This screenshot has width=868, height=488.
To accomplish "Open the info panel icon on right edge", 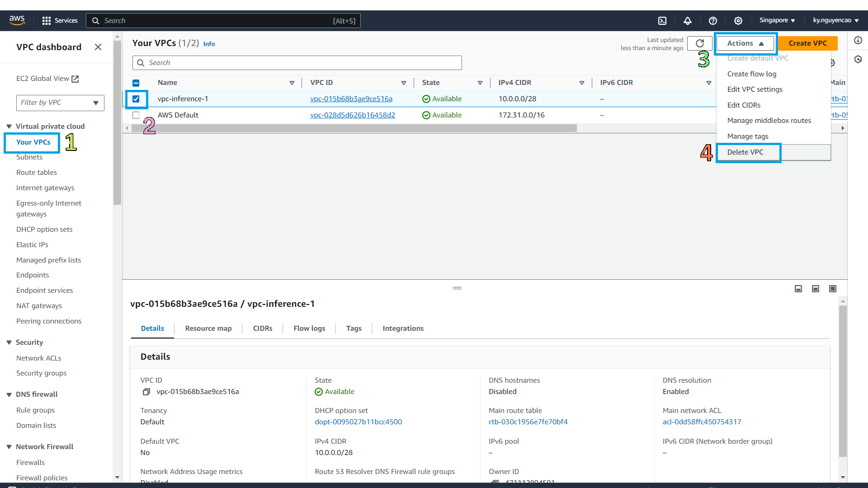I will click(858, 40).
